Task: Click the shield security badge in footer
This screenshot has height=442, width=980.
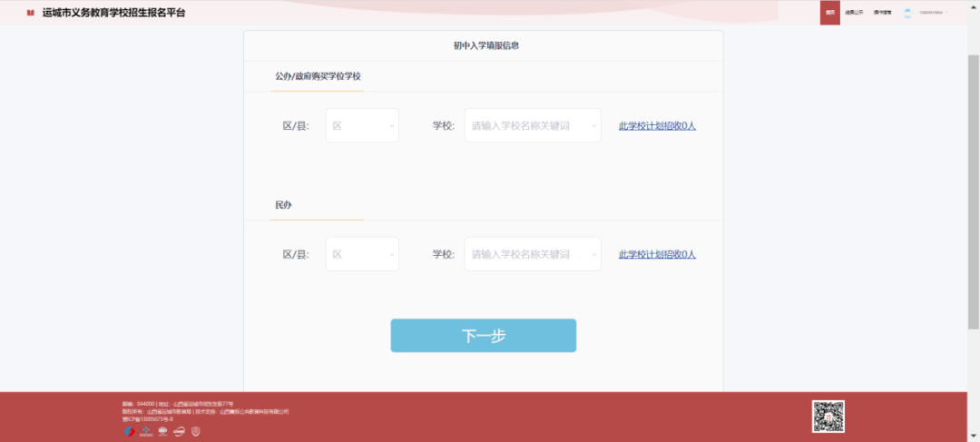Action: (195, 430)
